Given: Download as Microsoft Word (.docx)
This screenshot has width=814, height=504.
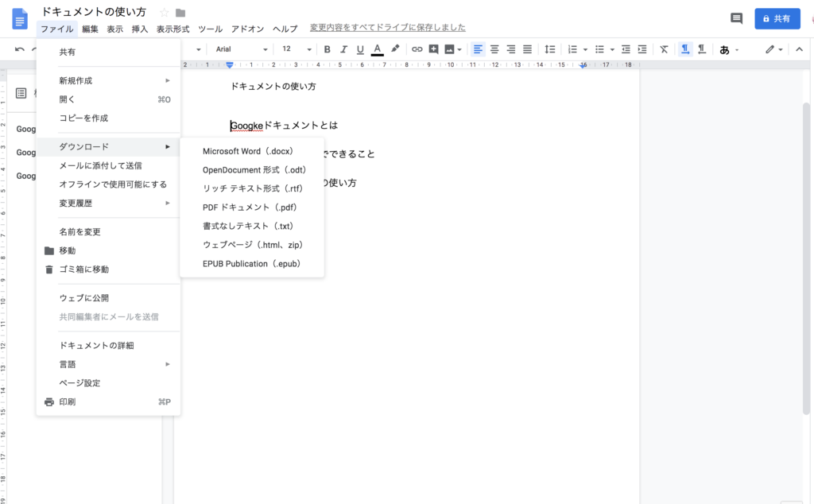Looking at the screenshot, I should [252, 151].
